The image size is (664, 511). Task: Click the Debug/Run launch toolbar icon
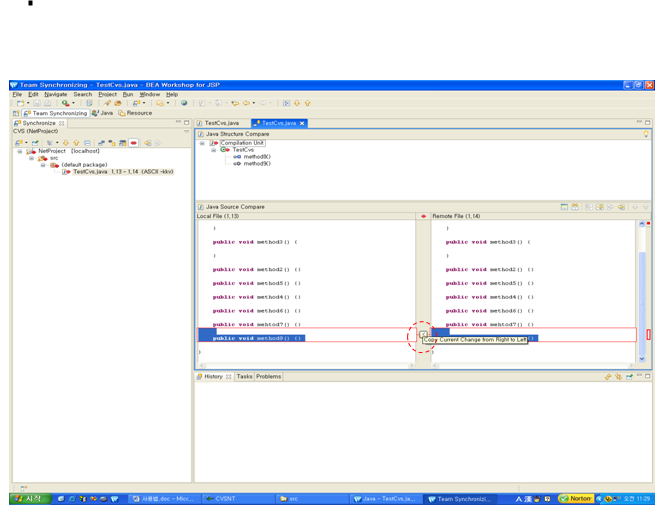[65, 103]
